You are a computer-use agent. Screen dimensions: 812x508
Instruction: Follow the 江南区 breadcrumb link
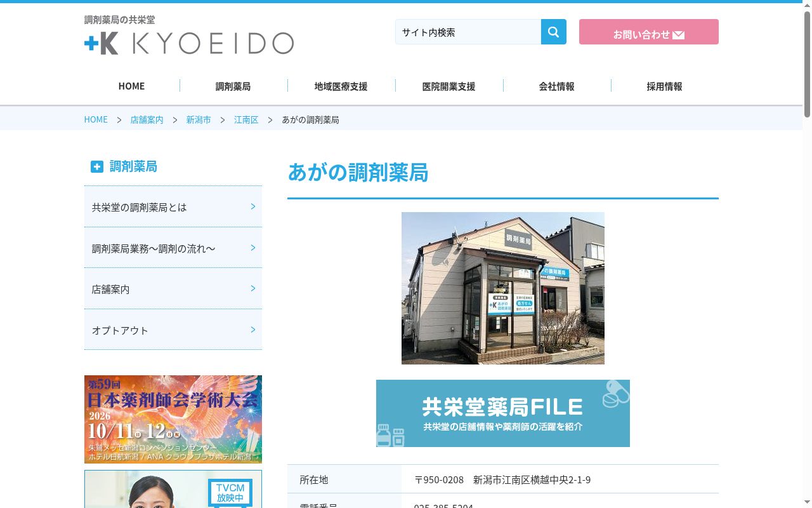coord(246,119)
